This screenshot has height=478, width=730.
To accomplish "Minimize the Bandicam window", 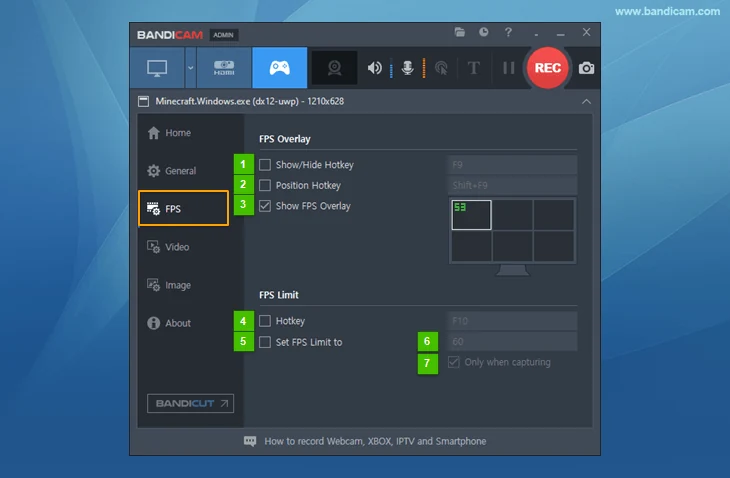I will pyautogui.click(x=561, y=34).
